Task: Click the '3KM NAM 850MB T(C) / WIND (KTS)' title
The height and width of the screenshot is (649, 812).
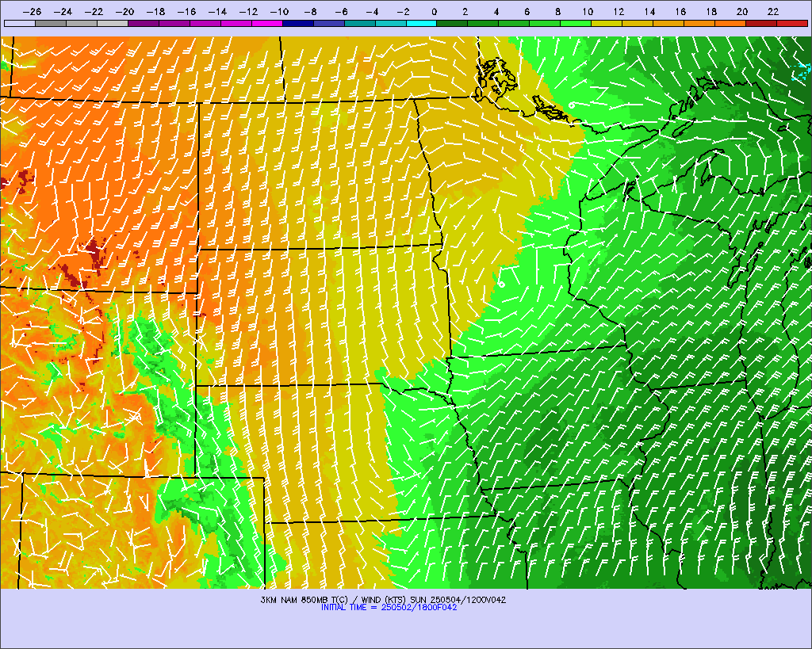Action: 334,600
